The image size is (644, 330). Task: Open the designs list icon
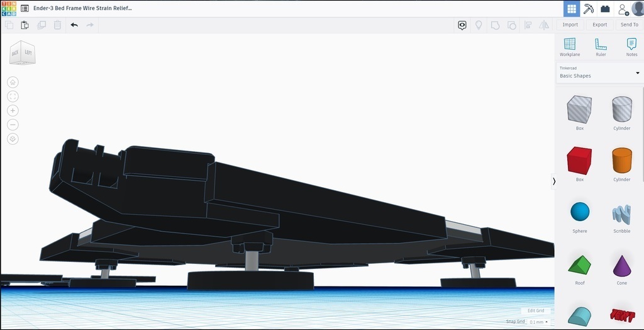[25, 8]
